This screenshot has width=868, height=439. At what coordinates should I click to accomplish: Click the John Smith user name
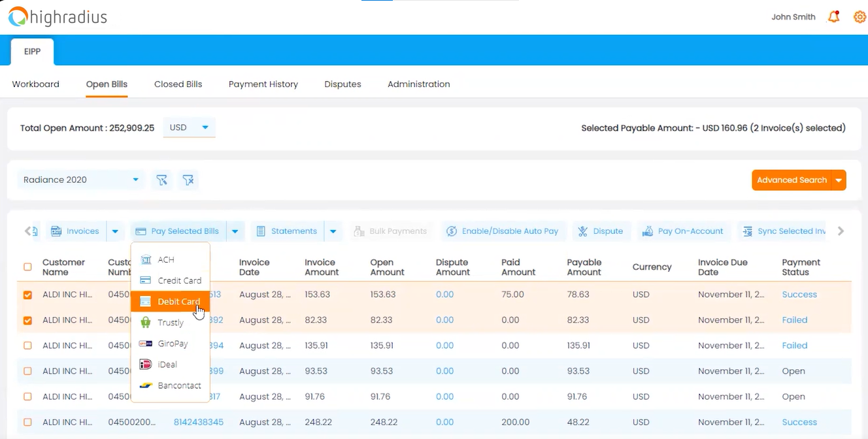pos(793,17)
